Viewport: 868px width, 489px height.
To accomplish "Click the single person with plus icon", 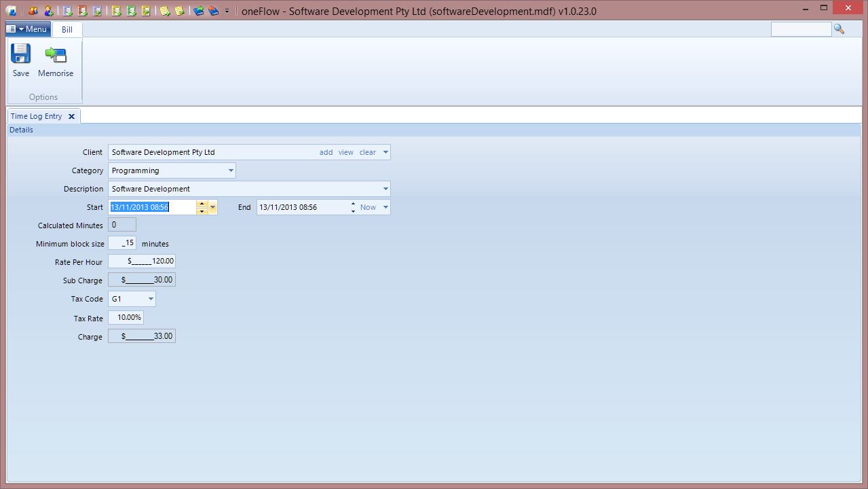I will tap(48, 11).
